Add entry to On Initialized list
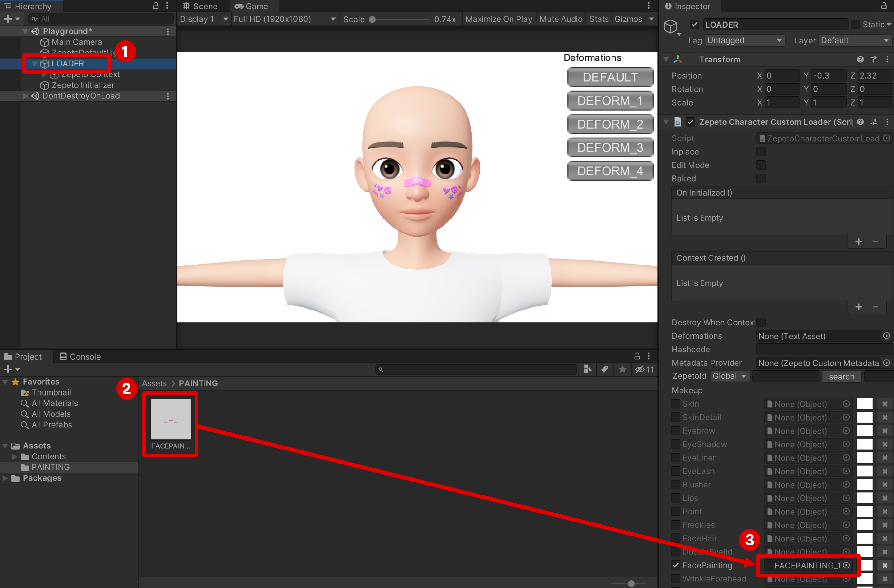Screen dimensions: 894x588 point(858,242)
